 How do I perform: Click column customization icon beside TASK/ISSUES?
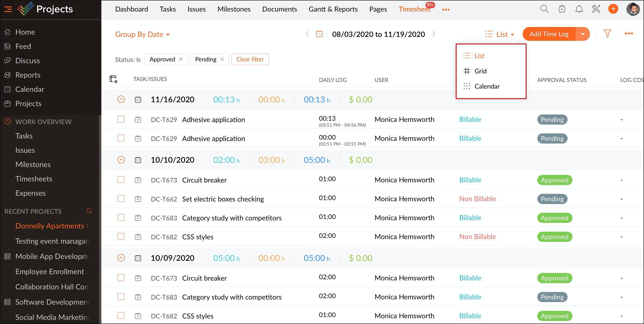pos(113,79)
